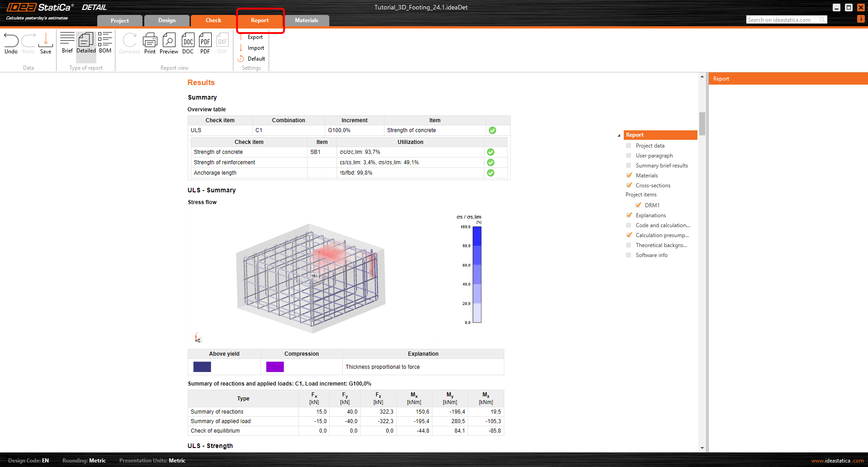This screenshot has width=868, height=467.
Task: Open the Materials tab
Action: pos(306,20)
